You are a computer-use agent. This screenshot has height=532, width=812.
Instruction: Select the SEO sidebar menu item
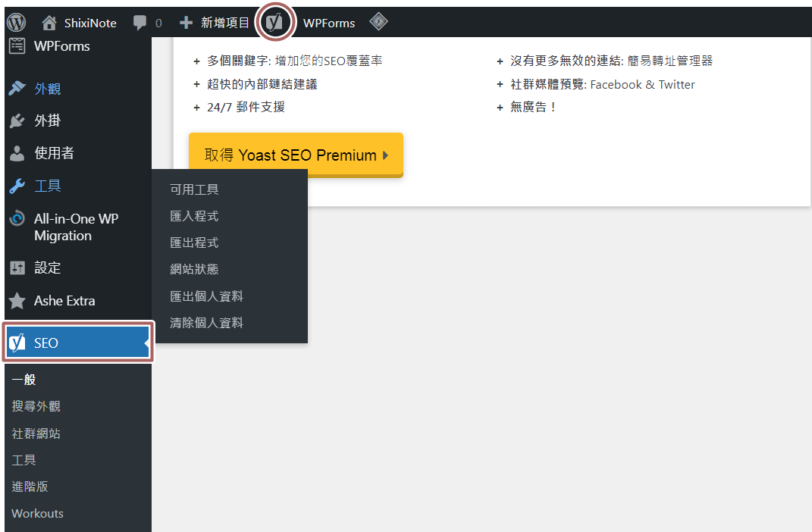tap(77, 343)
